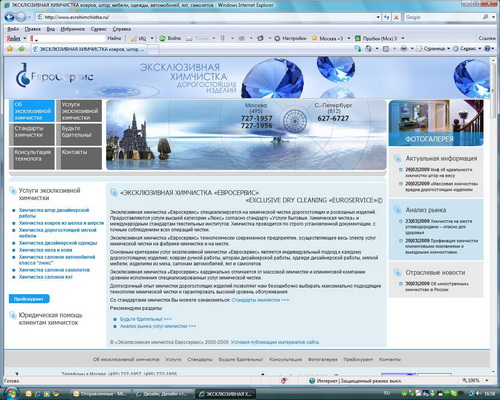
Task: Click the RU language indicator in tray
Action: pyautogui.click(x=387, y=393)
